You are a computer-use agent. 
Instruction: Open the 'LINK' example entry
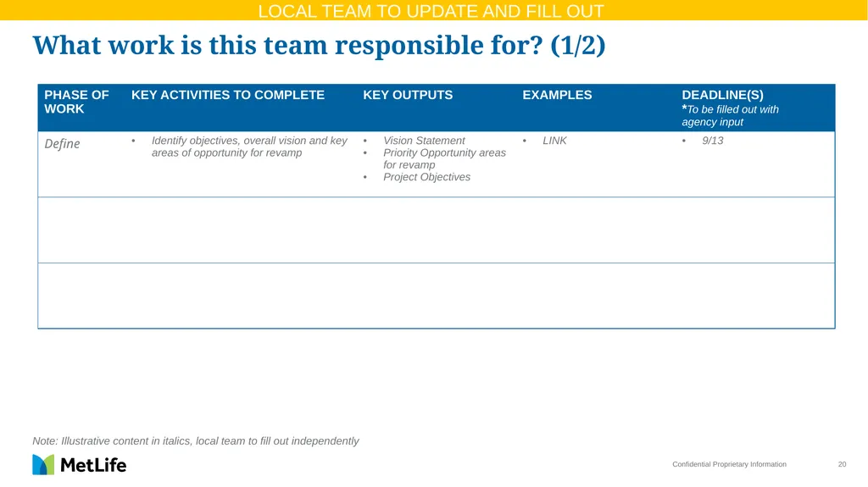click(x=554, y=141)
